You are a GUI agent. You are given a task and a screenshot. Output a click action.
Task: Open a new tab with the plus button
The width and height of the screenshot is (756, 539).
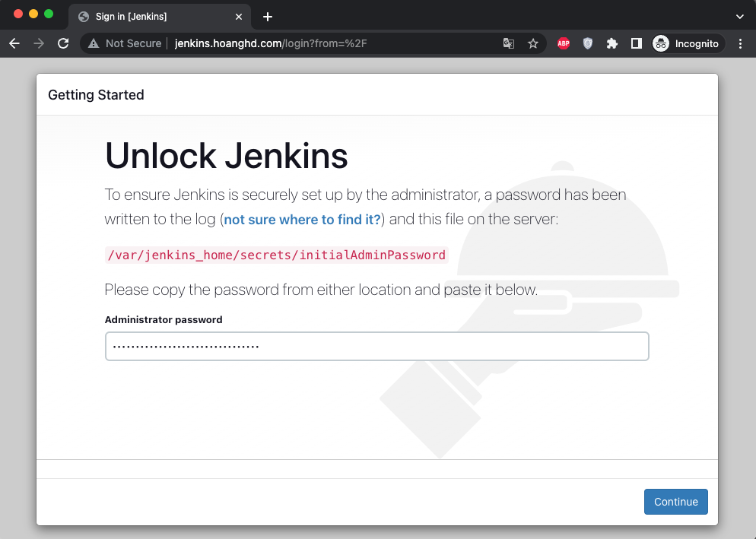(x=268, y=17)
